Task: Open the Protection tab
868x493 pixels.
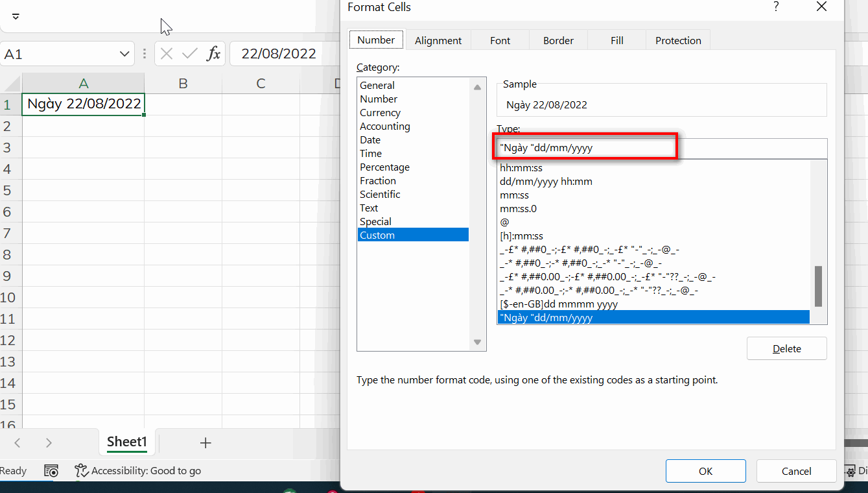Action: point(678,40)
